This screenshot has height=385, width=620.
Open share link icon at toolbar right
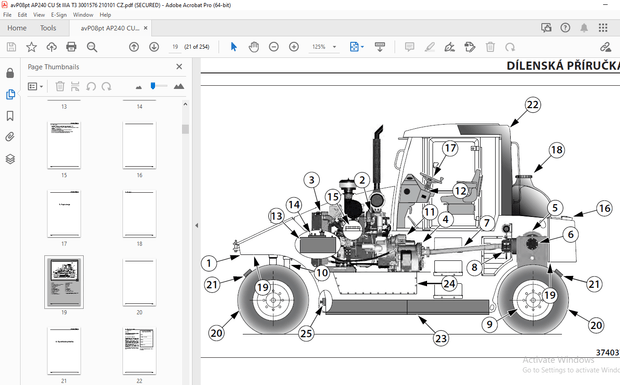[605, 47]
